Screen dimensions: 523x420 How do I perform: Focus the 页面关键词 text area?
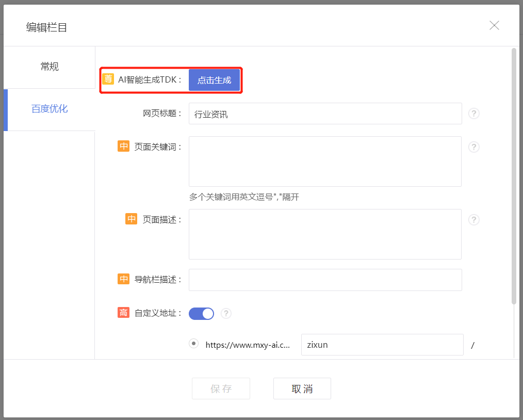[x=325, y=161]
